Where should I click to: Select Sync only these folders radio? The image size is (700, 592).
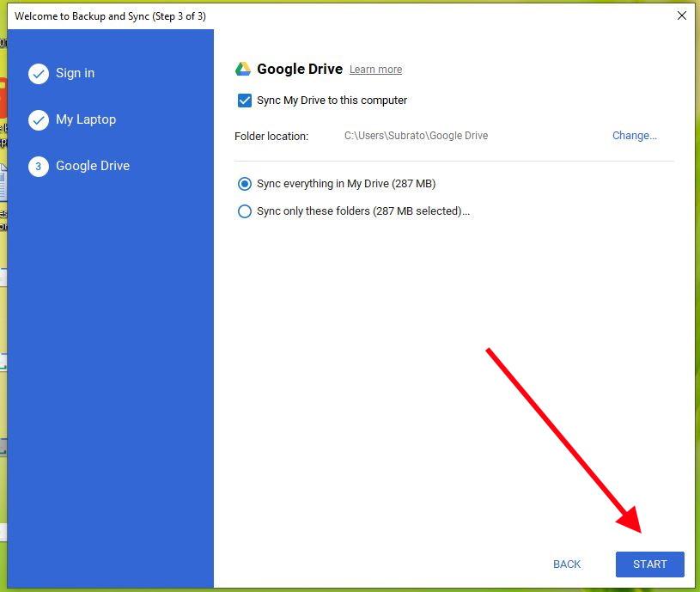(245, 211)
